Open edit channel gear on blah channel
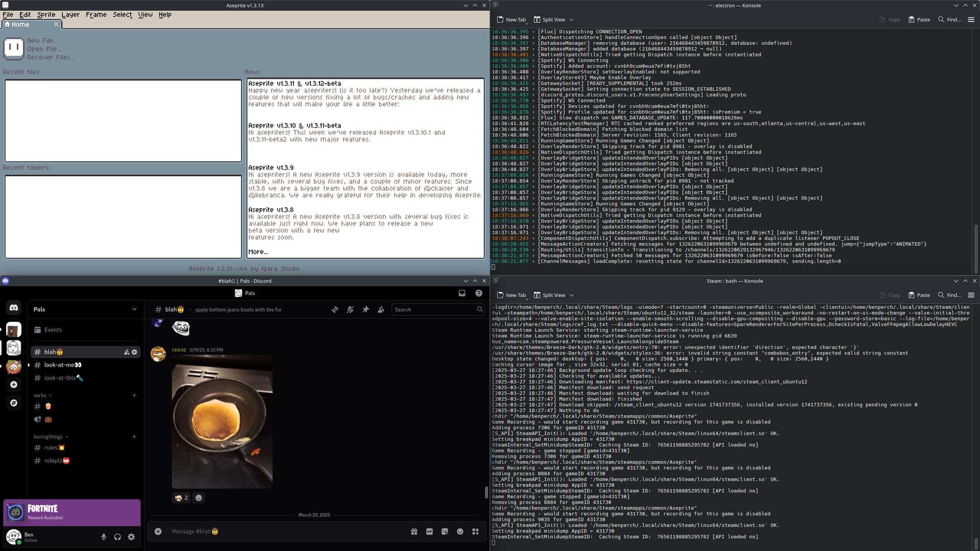Viewport: 980px width, 551px height. (134, 352)
